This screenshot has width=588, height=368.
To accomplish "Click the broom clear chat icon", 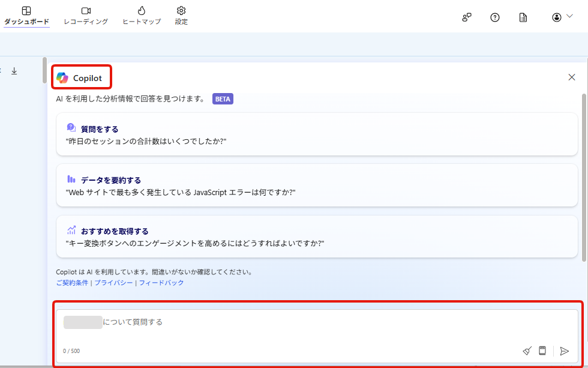I will pyautogui.click(x=527, y=351).
